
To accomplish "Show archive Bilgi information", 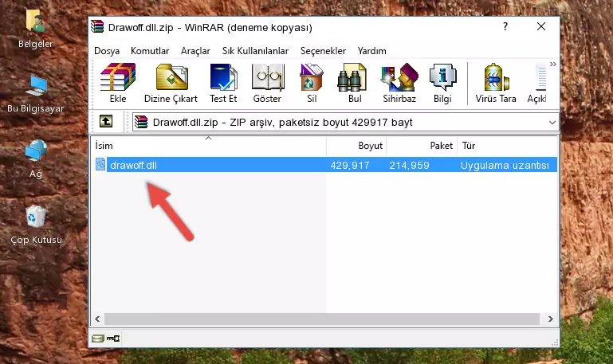I will pos(442,83).
